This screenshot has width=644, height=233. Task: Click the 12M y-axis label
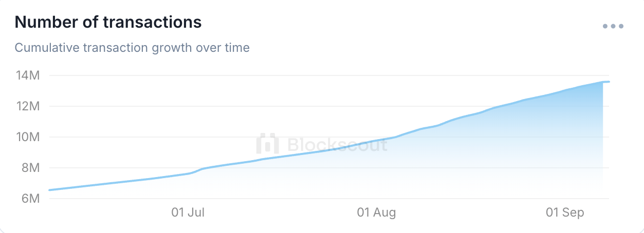(27, 106)
